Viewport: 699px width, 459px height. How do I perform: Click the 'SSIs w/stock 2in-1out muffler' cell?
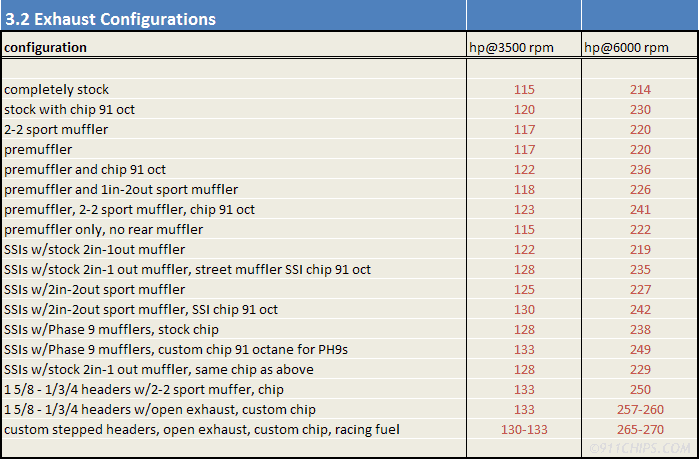point(94,250)
